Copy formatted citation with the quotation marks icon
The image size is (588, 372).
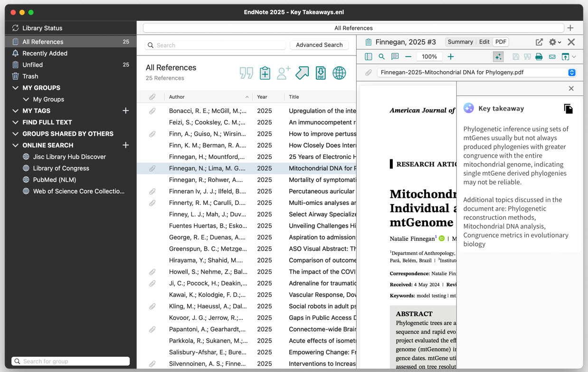(246, 73)
